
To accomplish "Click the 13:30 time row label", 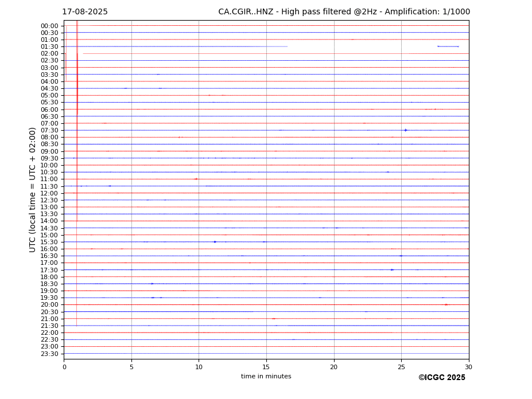I will click(49, 214).
